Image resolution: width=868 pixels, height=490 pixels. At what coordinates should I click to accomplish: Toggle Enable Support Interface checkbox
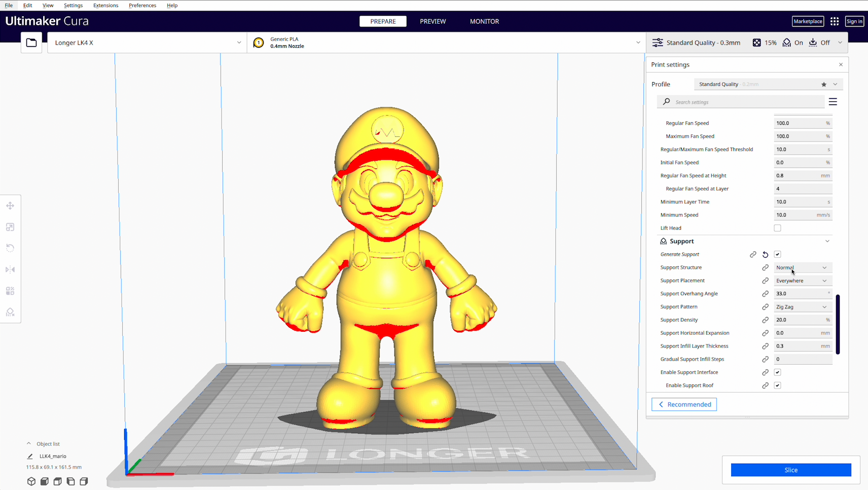pos(777,372)
